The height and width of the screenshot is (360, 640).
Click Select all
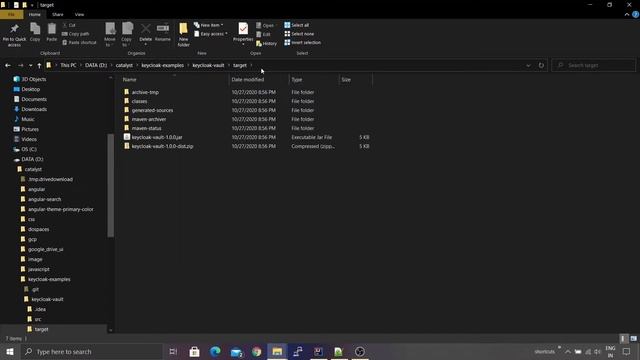297,25
